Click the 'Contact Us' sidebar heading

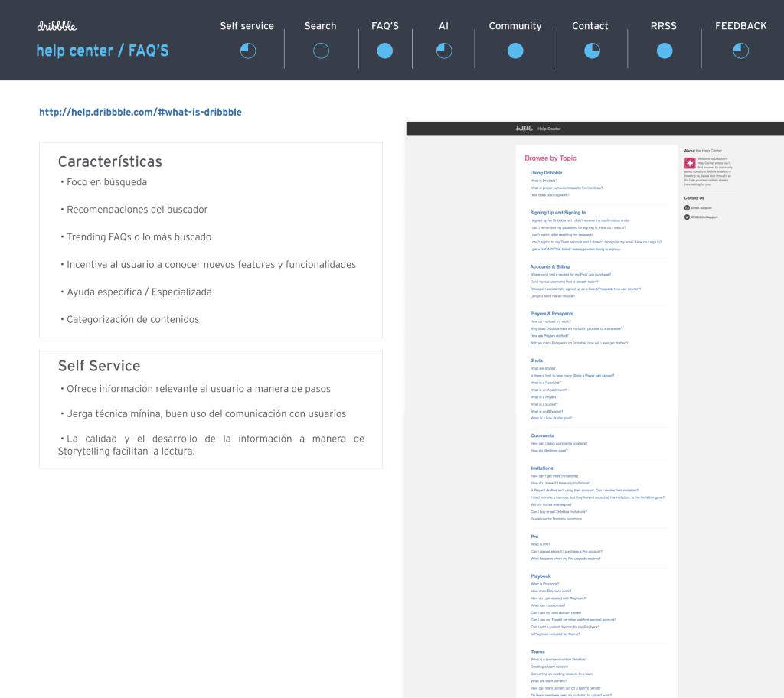694,198
